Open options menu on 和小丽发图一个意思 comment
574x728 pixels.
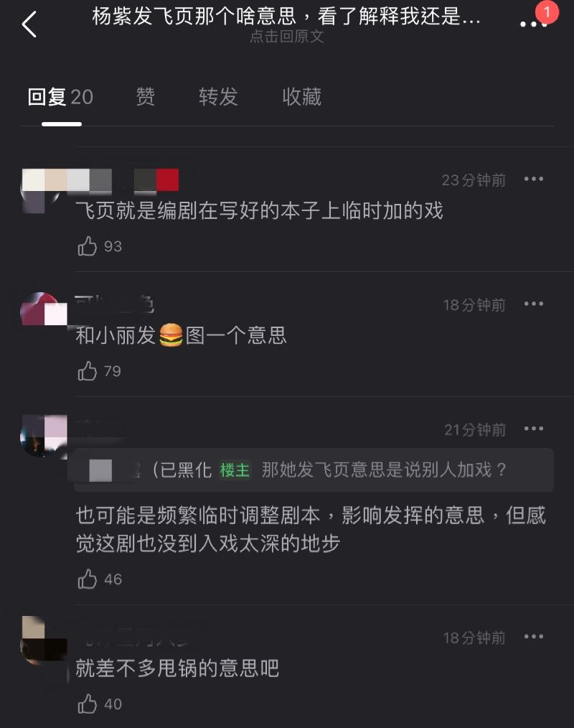(x=534, y=304)
